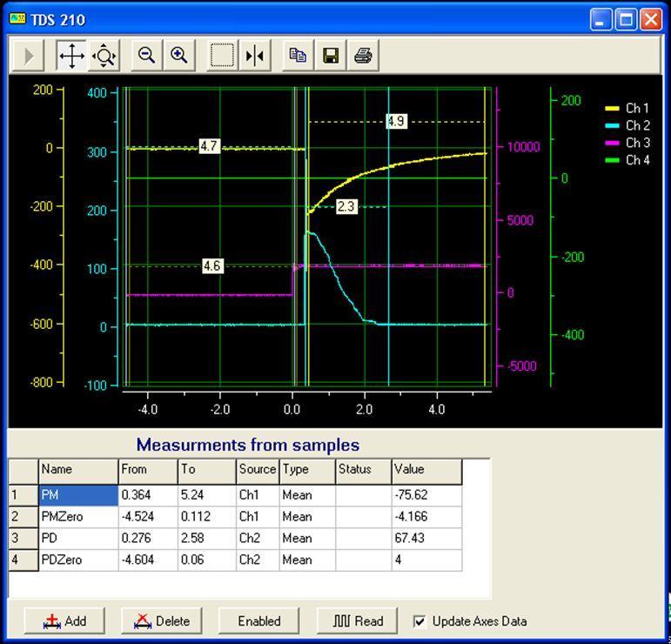Copy the chart to clipboard
The width and height of the screenshot is (671, 644).
pyautogui.click(x=298, y=56)
